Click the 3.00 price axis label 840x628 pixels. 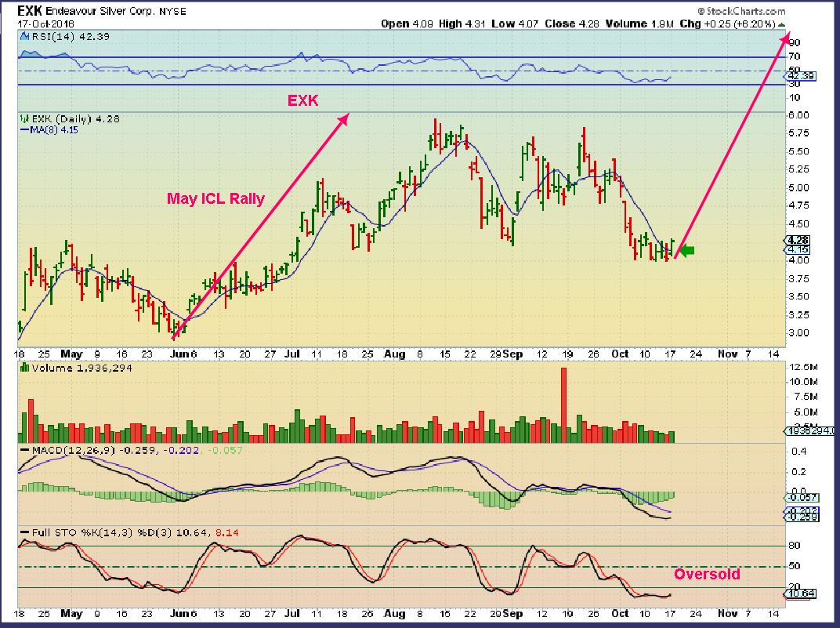pyautogui.click(x=798, y=332)
